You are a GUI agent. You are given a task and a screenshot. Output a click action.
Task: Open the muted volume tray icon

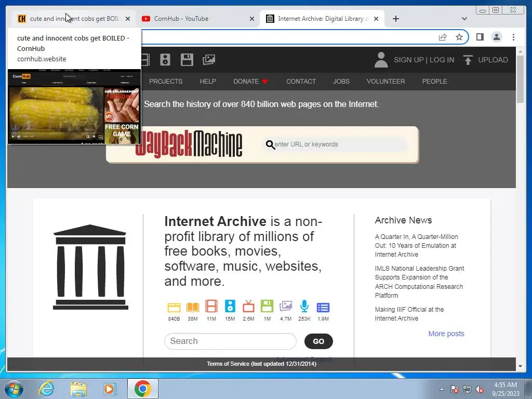[480, 390]
